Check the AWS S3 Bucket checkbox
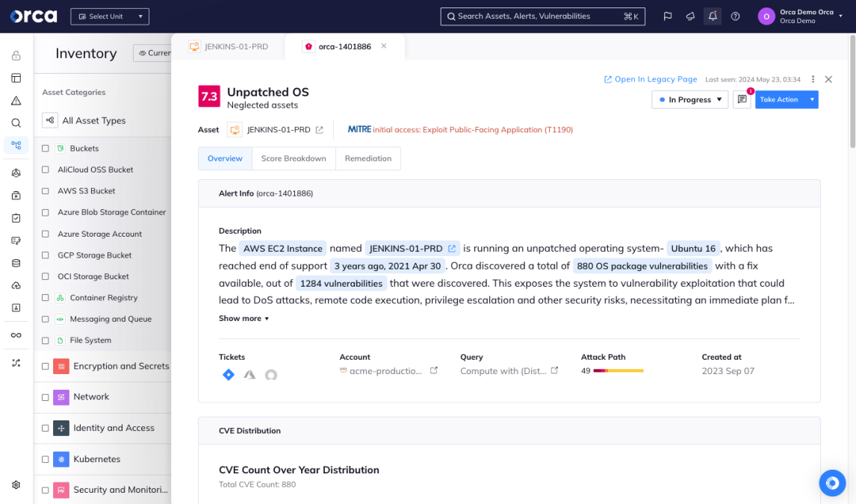856x504 pixels. tap(46, 191)
